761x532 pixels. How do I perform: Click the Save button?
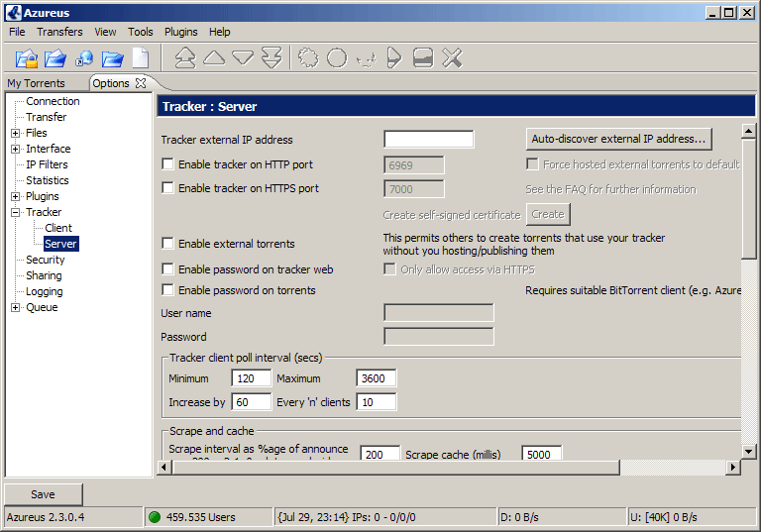tap(44, 494)
